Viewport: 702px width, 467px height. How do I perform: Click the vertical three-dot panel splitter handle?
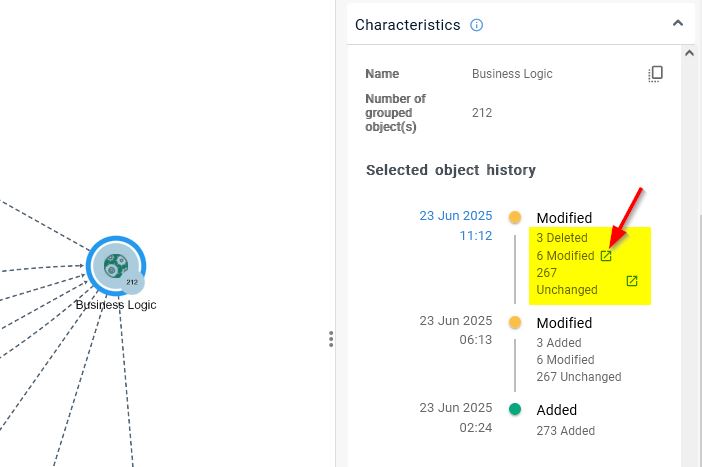point(331,339)
